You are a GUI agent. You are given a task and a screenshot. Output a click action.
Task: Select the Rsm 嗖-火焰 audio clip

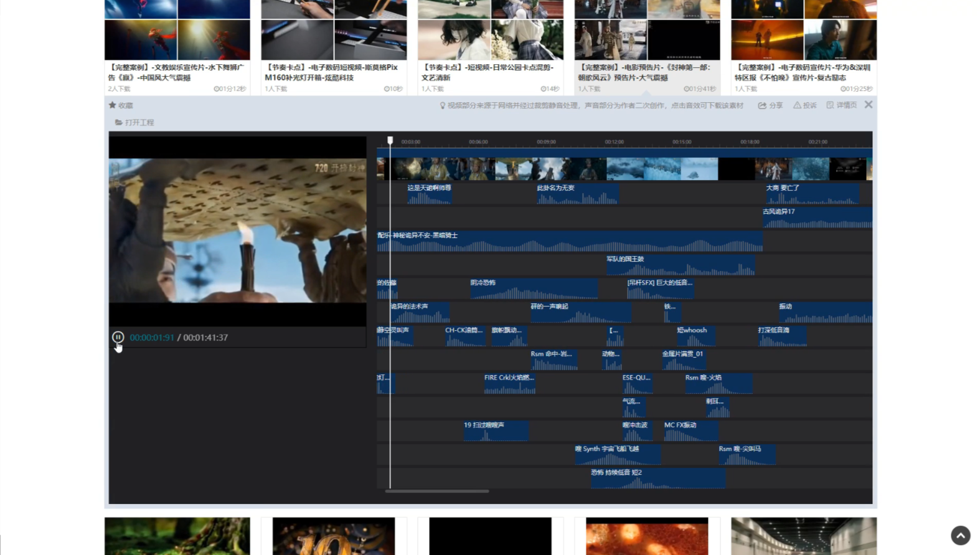[x=719, y=383]
